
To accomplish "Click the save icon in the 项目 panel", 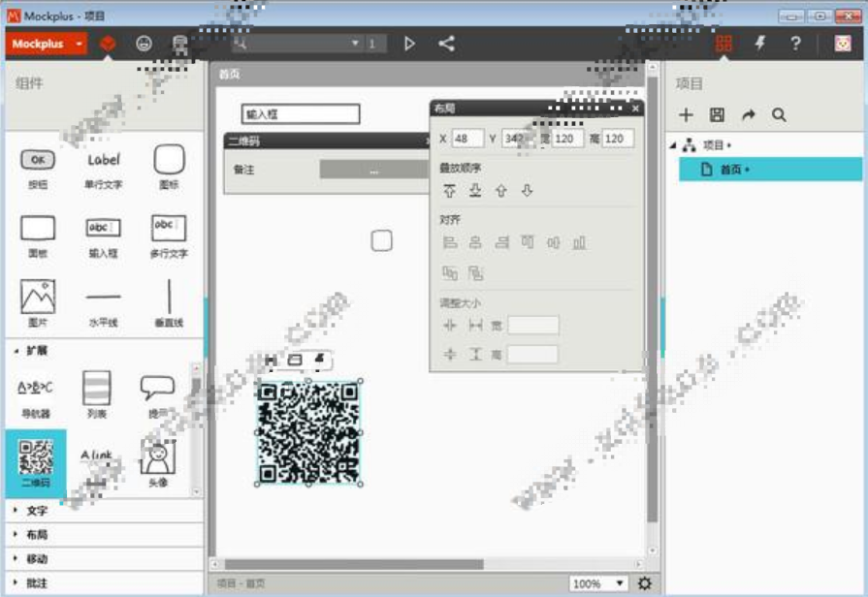I will click(x=717, y=114).
